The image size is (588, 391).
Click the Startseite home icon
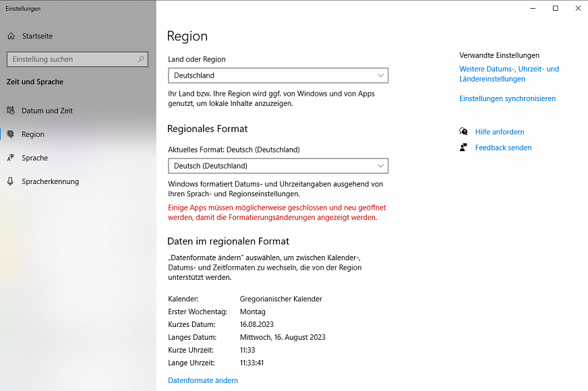11,36
